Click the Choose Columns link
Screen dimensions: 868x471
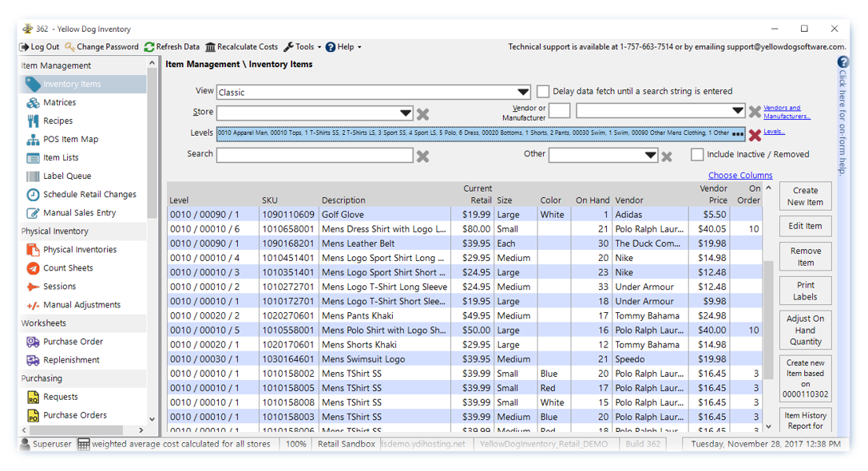740,175
